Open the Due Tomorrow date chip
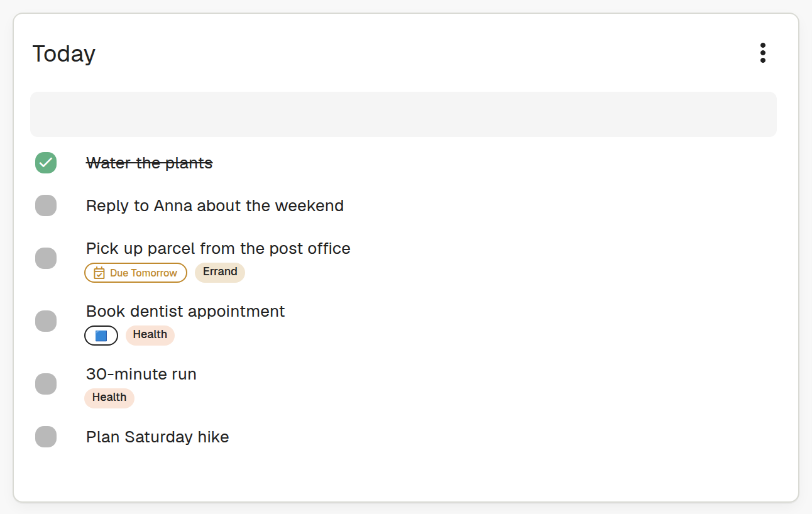This screenshot has width=812, height=514. [x=136, y=273]
